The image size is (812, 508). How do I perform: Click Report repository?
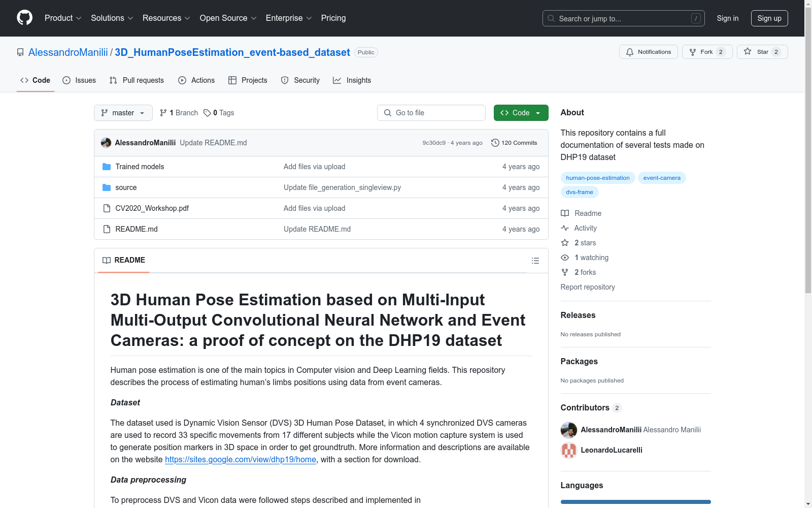(588, 287)
